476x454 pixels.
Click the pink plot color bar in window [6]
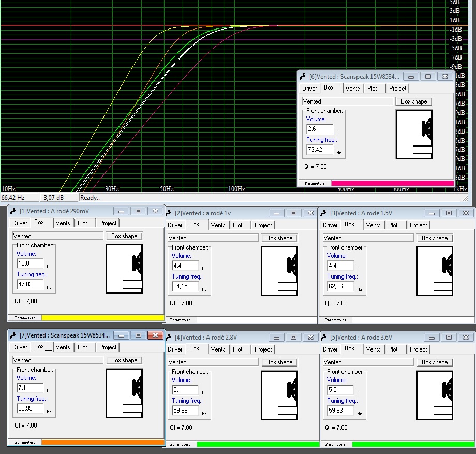pos(392,183)
